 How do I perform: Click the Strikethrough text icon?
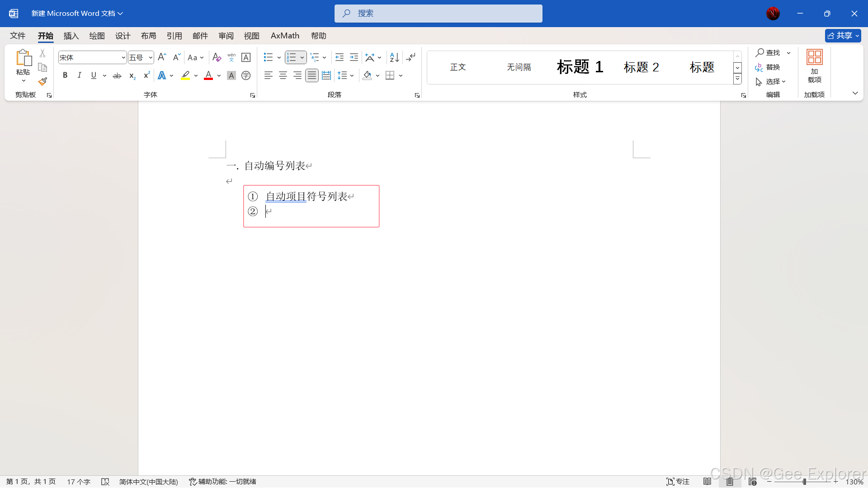pos(117,75)
